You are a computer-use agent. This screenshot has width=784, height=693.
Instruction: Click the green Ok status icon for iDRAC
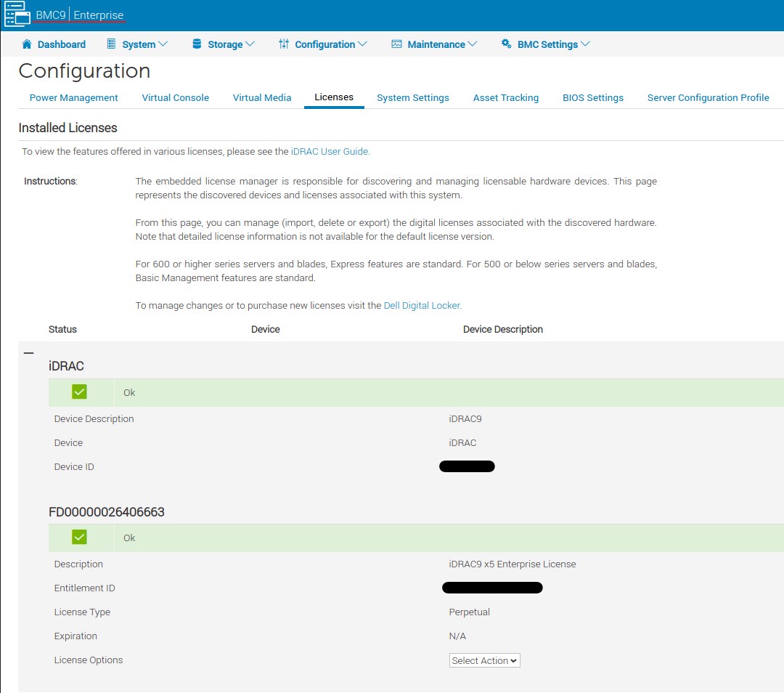[78, 392]
